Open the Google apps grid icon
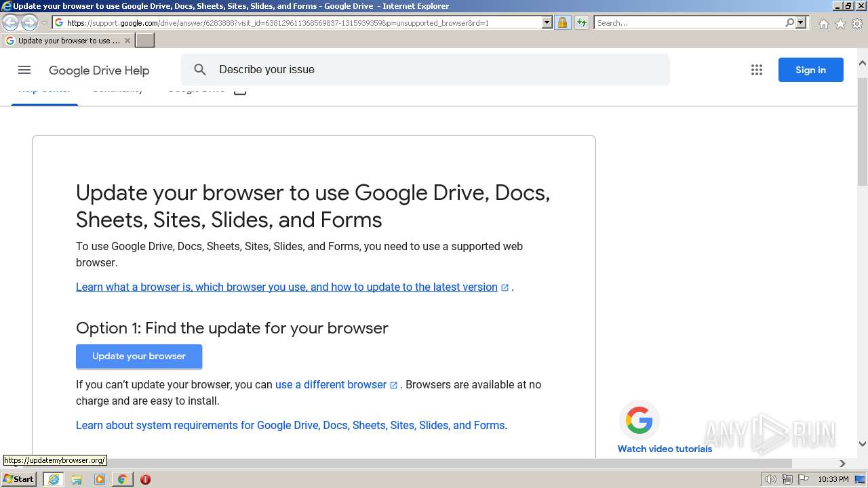This screenshot has width=868, height=488. [x=757, y=70]
